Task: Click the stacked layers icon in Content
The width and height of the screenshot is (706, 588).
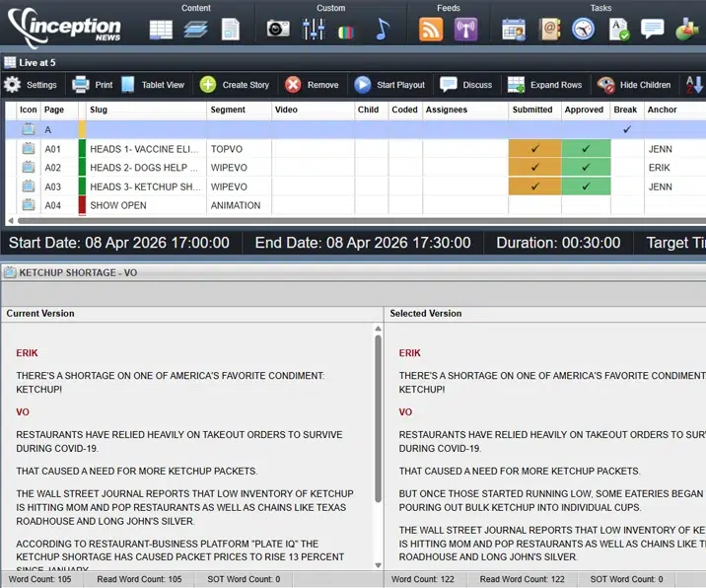Action: [195, 30]
